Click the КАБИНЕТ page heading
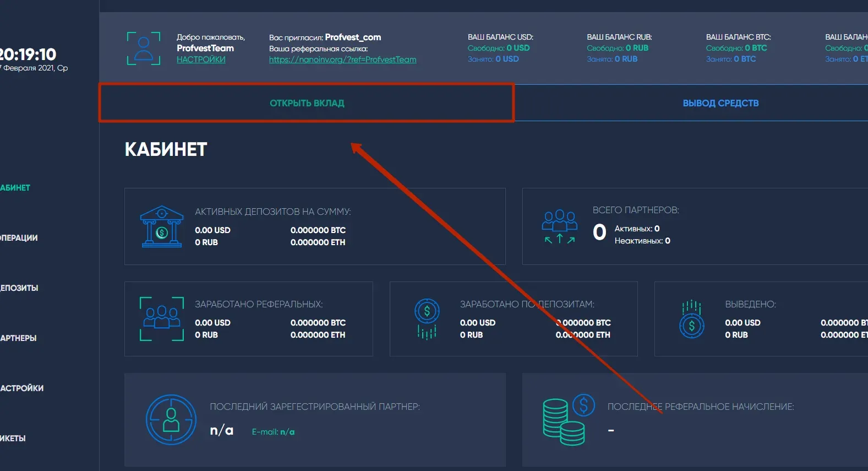Image resolution: width=868 pixels, height=471 pixels. 166,149
